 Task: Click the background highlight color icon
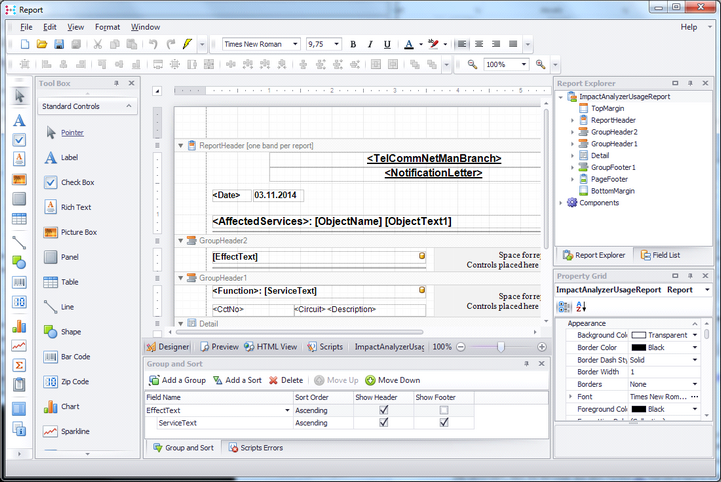pos(433,44)
